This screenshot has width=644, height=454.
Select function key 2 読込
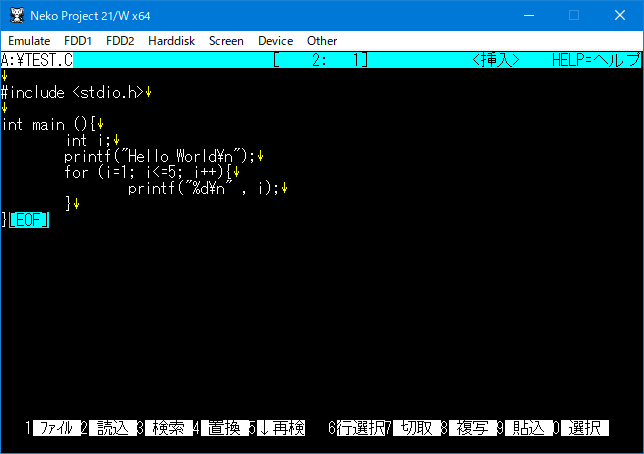tap(113, 428)
